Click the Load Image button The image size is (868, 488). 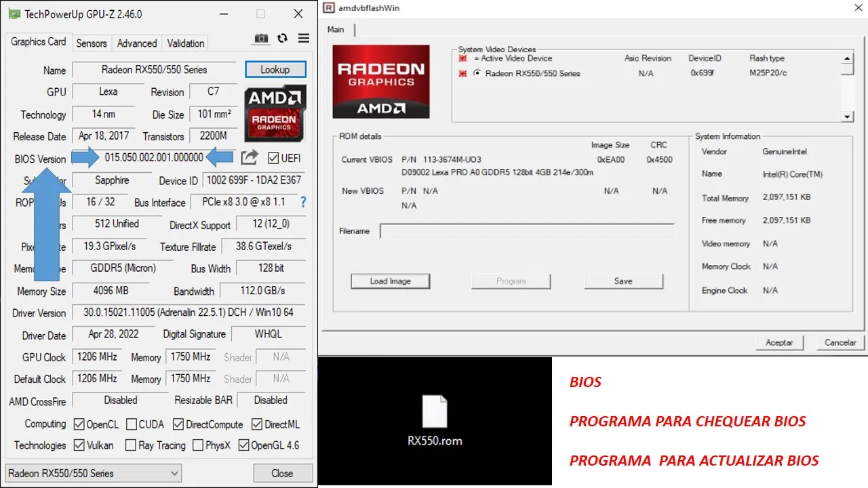click(391, 281)
